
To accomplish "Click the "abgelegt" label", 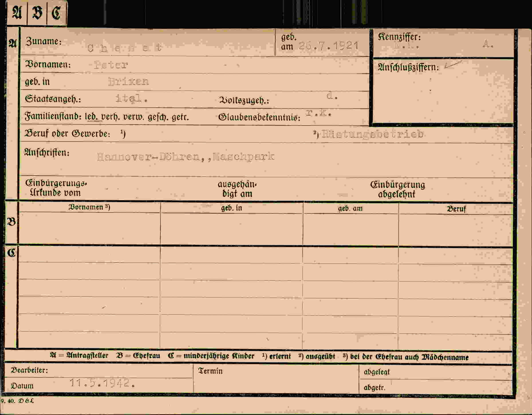I will tap(376, 372).
